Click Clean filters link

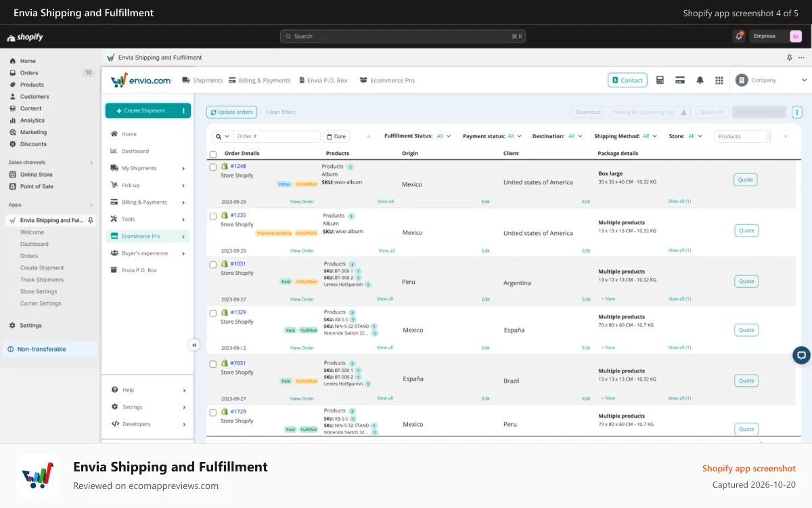281,112
